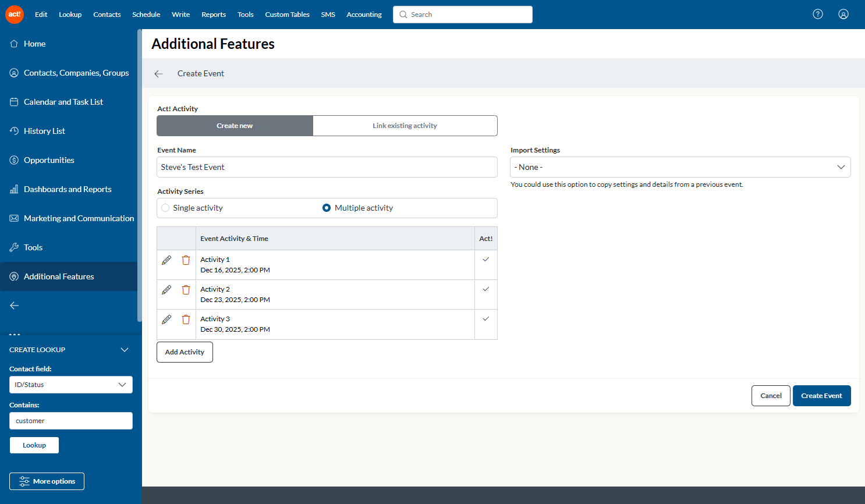The height and width of the screenshot is (504, 865).
Task: Click the Add Activity button
Action: coord(185,352)
